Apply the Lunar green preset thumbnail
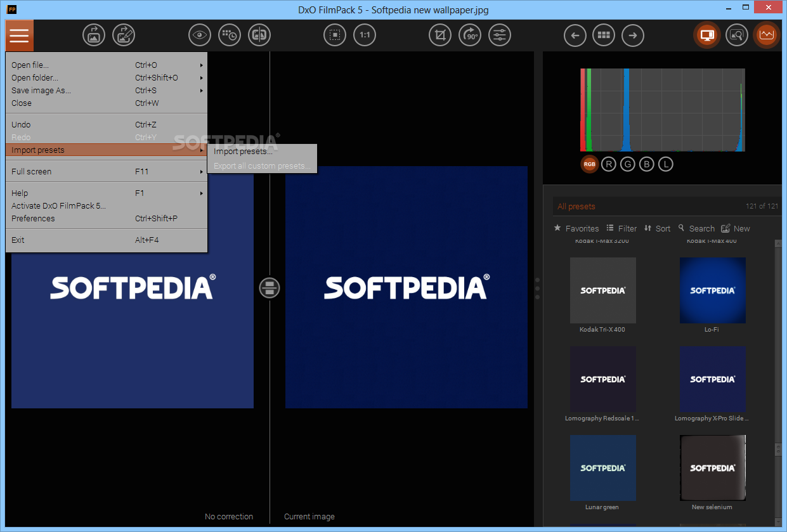The image size is (787, 532). 602,468
